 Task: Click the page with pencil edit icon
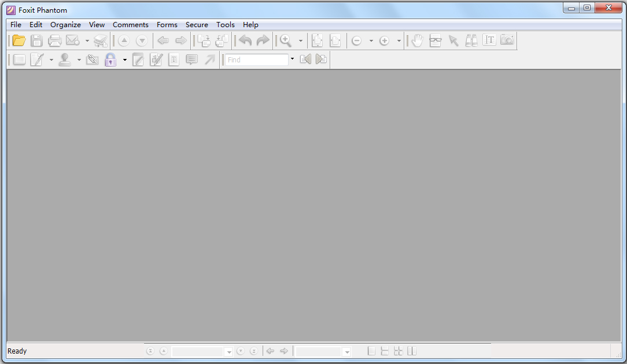click(37, 60)
